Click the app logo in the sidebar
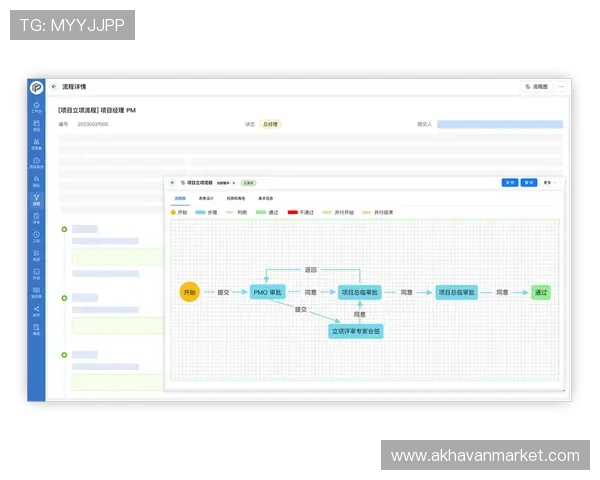This screenshot has width=600, height=480. (36, 88)
